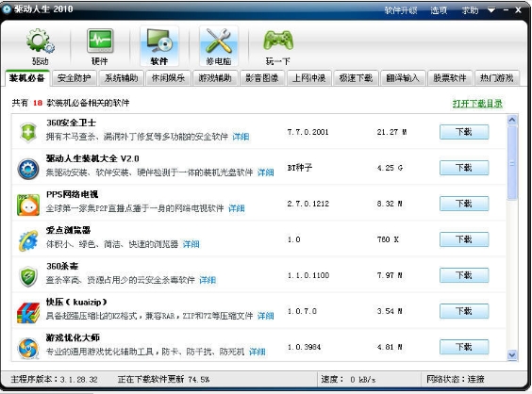Switch to the 安全防护 tab
532x394 pixels.
tap(74, 78)
